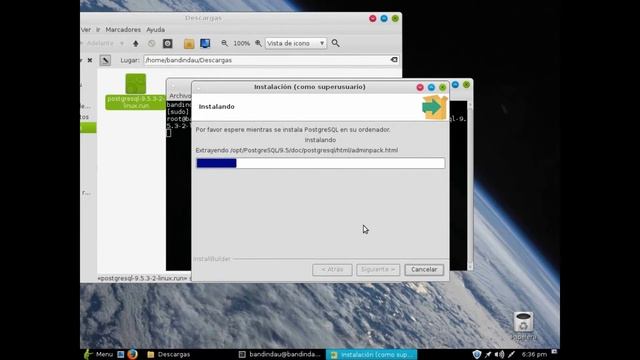
Task: Click the computer icon in the Descargas toolbar
Action: coord(205,43)
